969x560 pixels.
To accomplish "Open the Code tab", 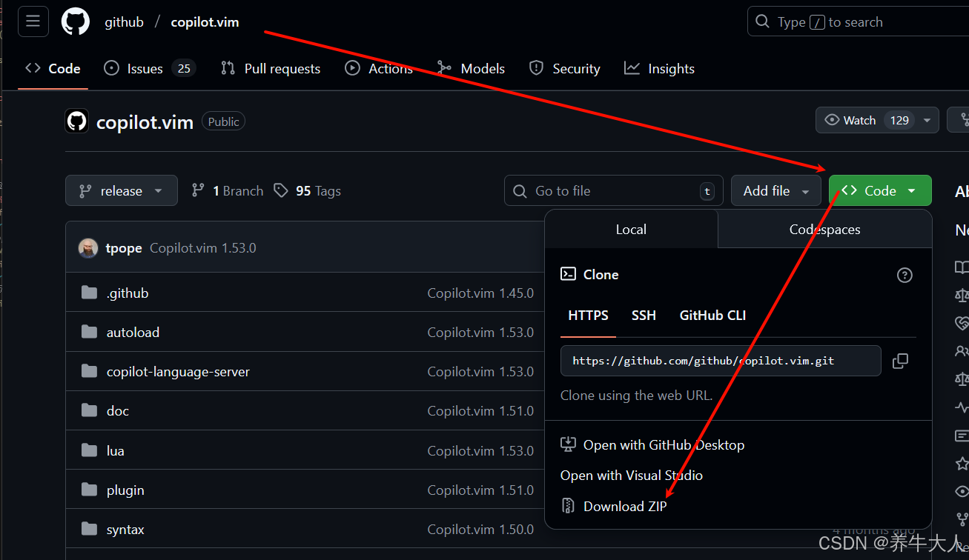I will [53, 68].
